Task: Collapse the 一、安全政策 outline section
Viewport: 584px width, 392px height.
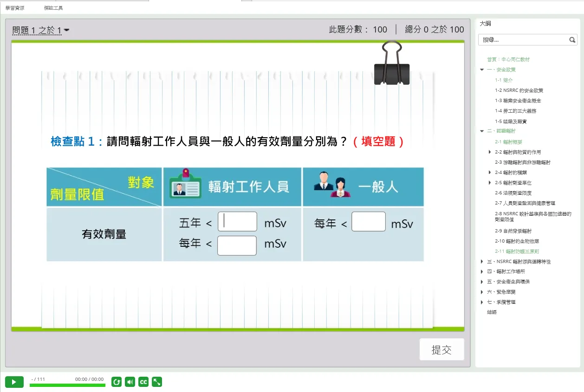Action: [482, 70]
